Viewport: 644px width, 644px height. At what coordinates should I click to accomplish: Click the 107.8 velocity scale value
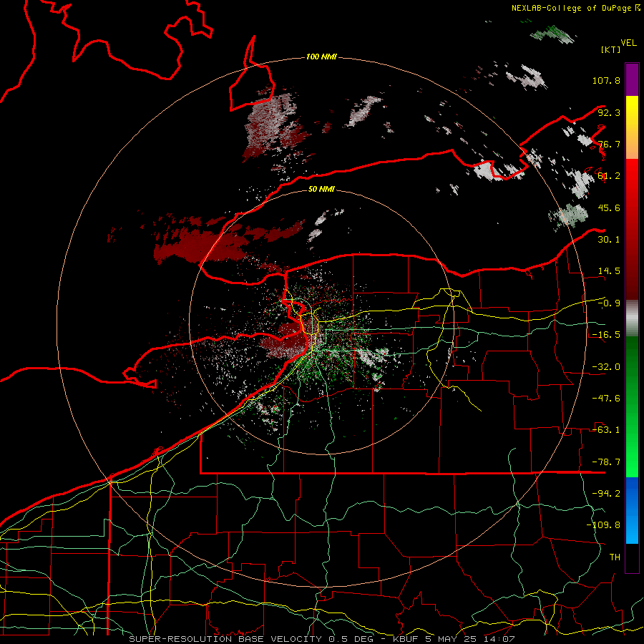tap(606, 80)
